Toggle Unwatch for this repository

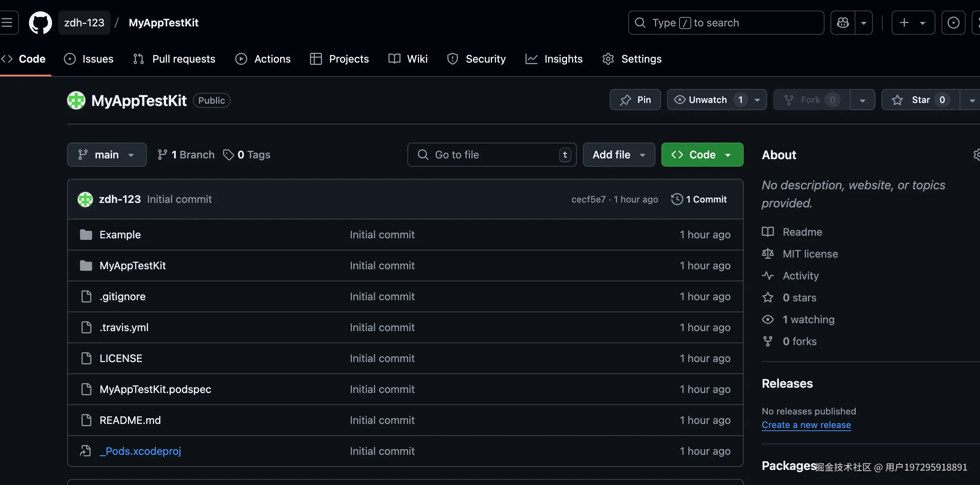pos(707,100)
